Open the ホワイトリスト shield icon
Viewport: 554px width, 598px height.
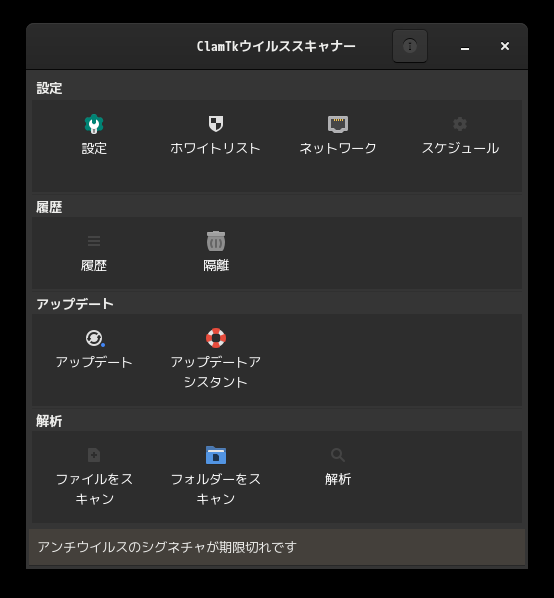coord(216,124)
